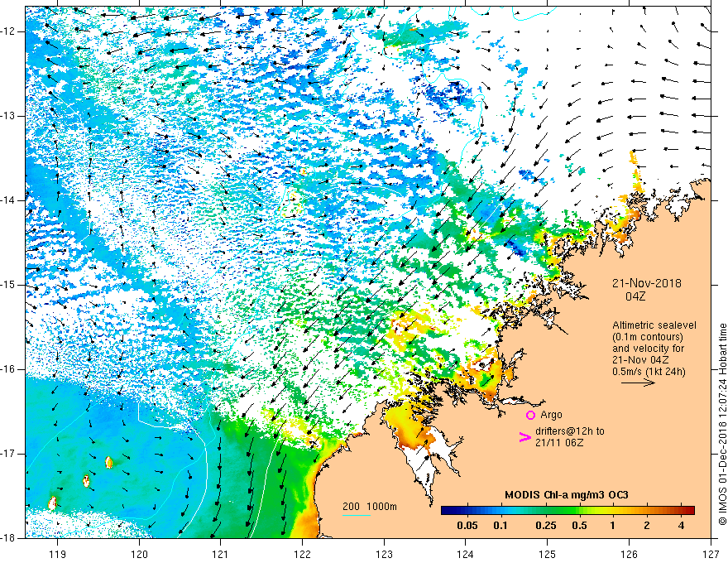
Task: Click the 'Altimetric sealevel' text
Action: [x=654, y=325]
